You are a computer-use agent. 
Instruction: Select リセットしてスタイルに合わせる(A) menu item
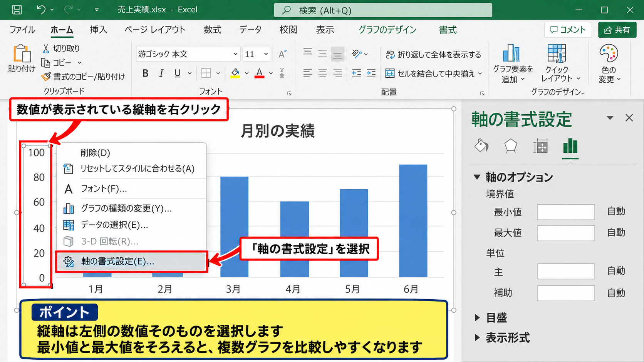[131, 169]
